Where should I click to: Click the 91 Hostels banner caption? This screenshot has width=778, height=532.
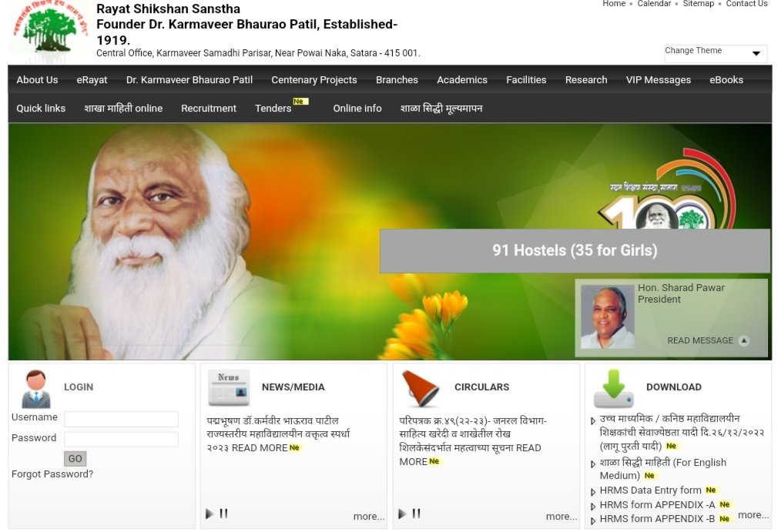click(575, 250)
